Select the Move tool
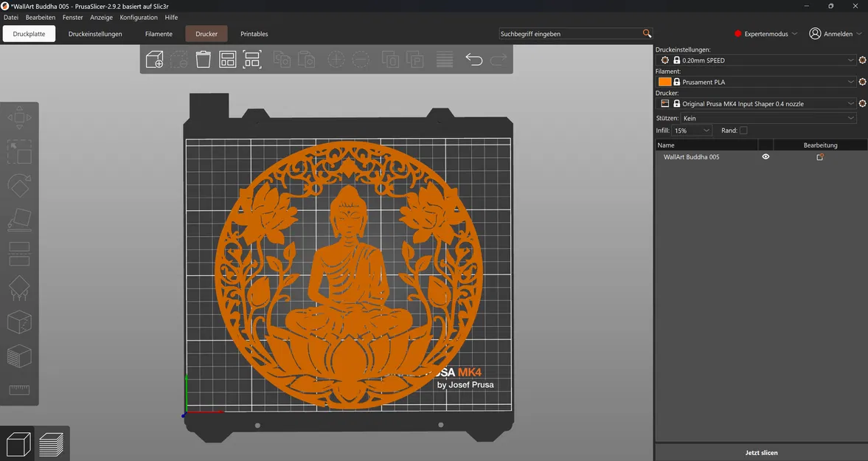868x461 pixels. click(x=18, y=117)
